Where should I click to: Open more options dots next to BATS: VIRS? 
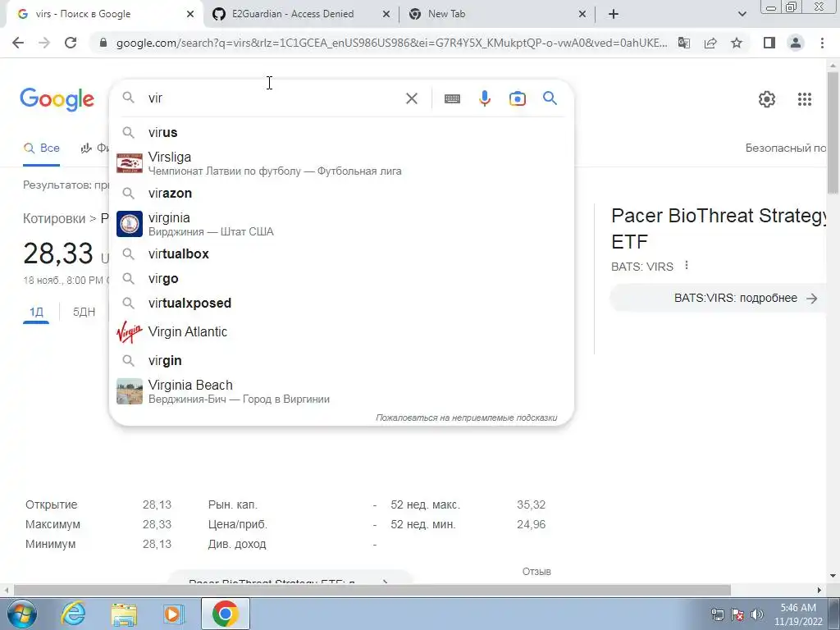point(687,265)
